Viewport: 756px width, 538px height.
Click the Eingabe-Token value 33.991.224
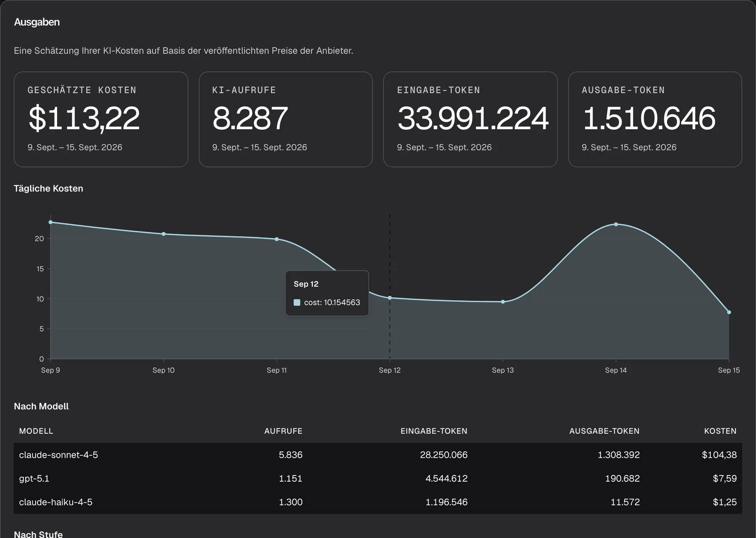coord(473,118)
